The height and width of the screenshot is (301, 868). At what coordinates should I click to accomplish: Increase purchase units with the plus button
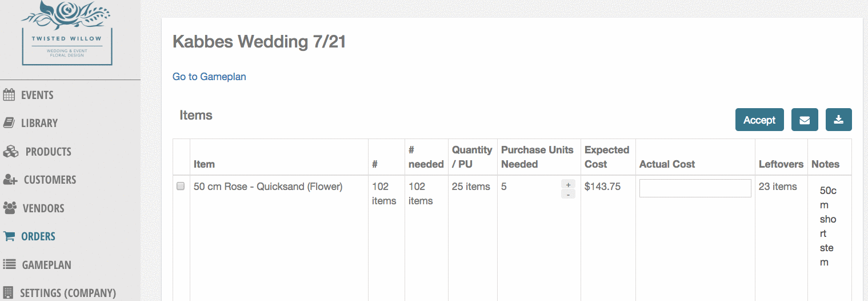tap(568, 184)
